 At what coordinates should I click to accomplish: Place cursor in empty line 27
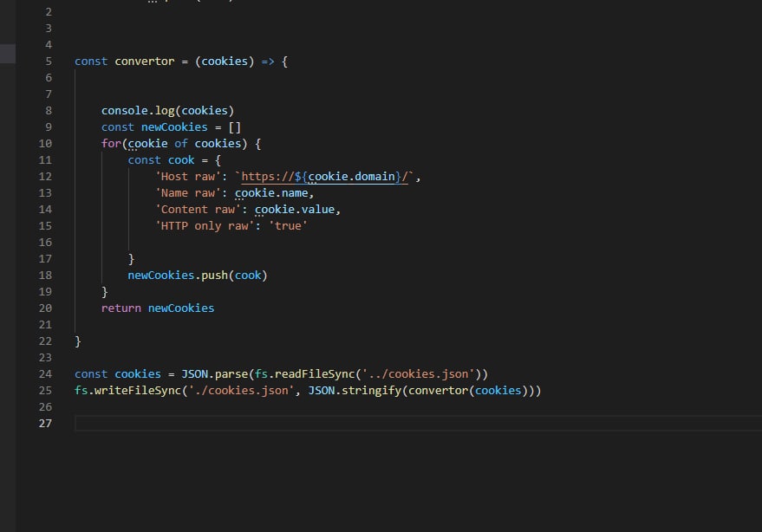click(418, 424)
